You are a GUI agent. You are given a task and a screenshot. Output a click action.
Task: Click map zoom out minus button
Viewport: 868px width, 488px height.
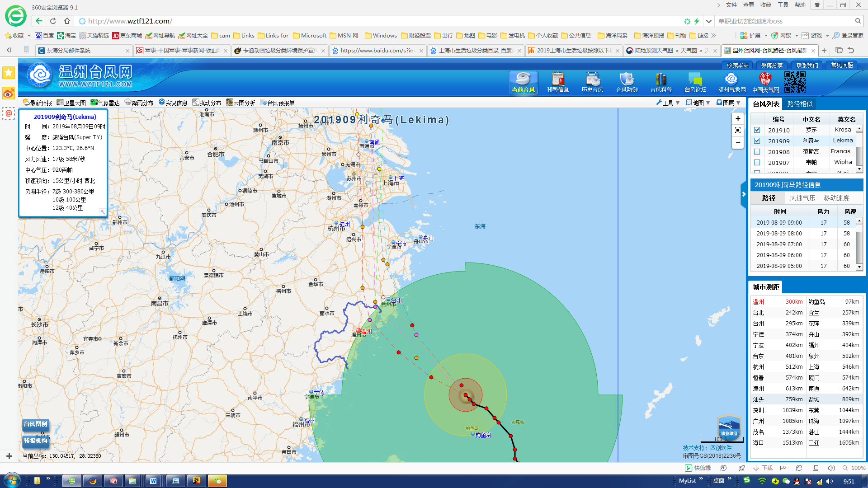(738, 143)
